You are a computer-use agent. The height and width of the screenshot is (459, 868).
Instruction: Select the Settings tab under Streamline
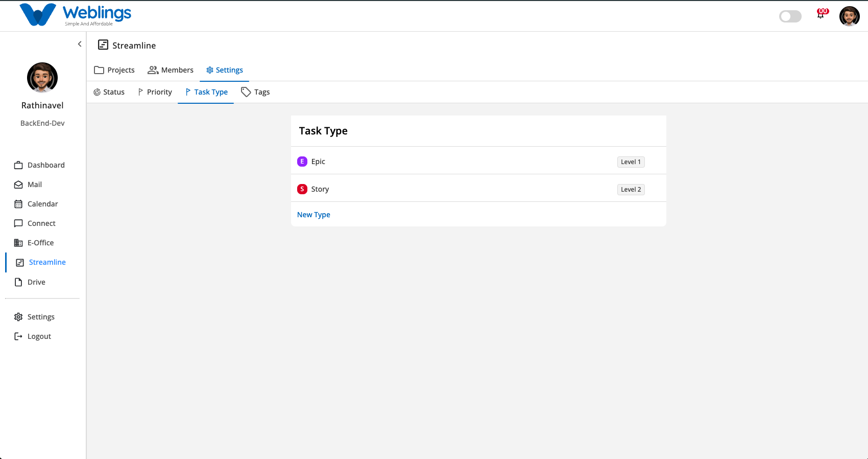click(225, 70)
